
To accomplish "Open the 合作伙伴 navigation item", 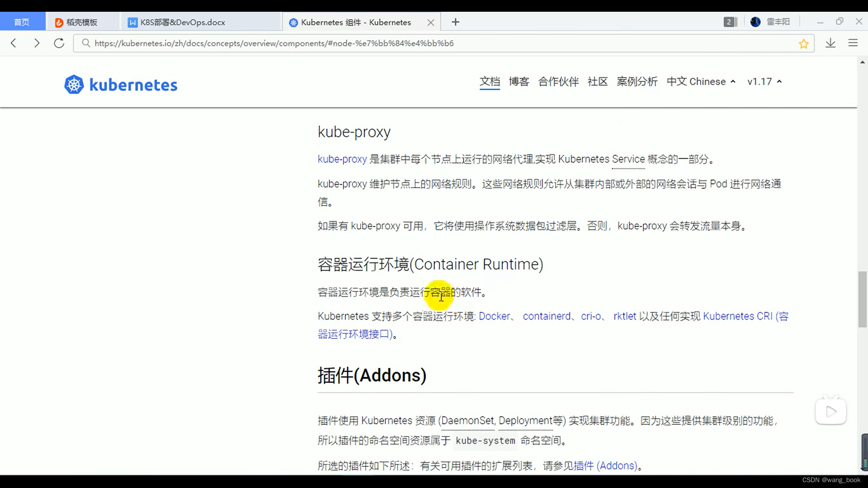I will [558, 82].
